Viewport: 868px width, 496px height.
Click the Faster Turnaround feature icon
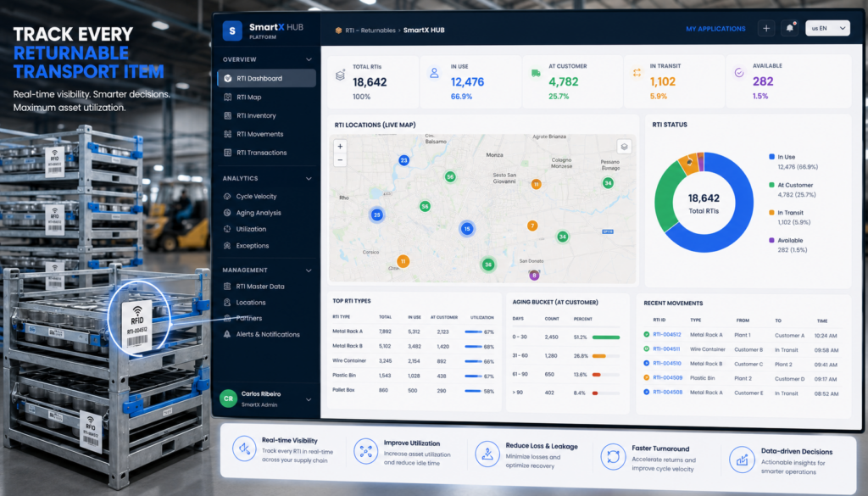tap(613, 457)
